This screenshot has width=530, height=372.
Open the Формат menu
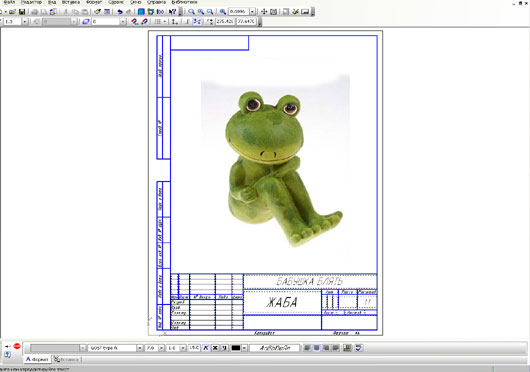point(94,2)
